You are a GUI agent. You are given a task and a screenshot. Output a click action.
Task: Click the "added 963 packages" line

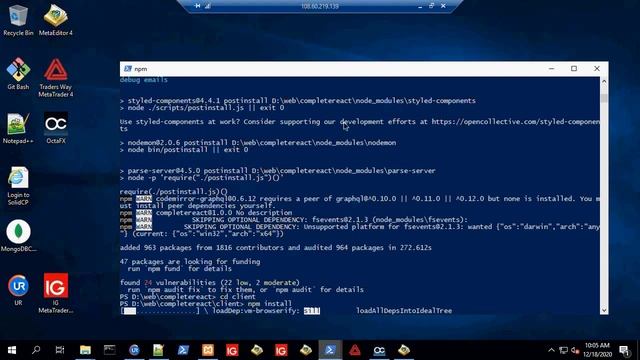276,248
